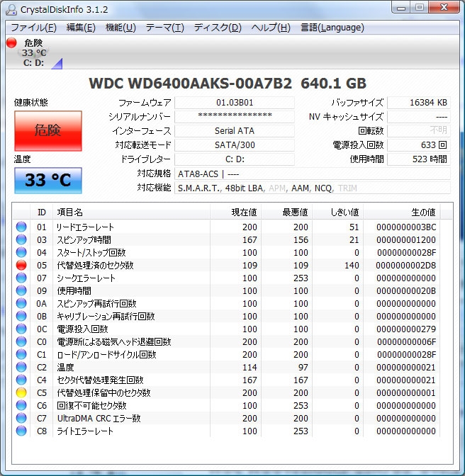The width and height of the screenshot is (465, 476).
Task: Select the ライトエラーレート attribute name
Action: pyautogui.click(x=85, y=431)
